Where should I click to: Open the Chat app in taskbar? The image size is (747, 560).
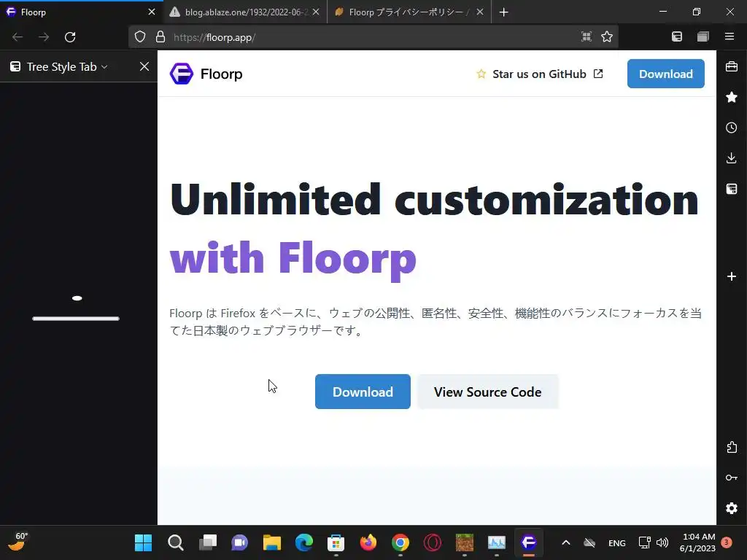[x=239, y=542]
